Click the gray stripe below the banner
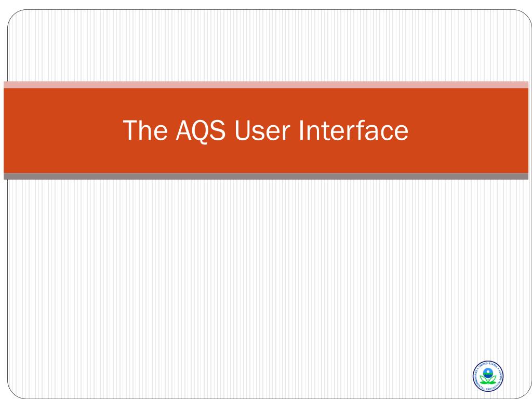This screenshot has height=399, width=532. [x=266, y=176]
